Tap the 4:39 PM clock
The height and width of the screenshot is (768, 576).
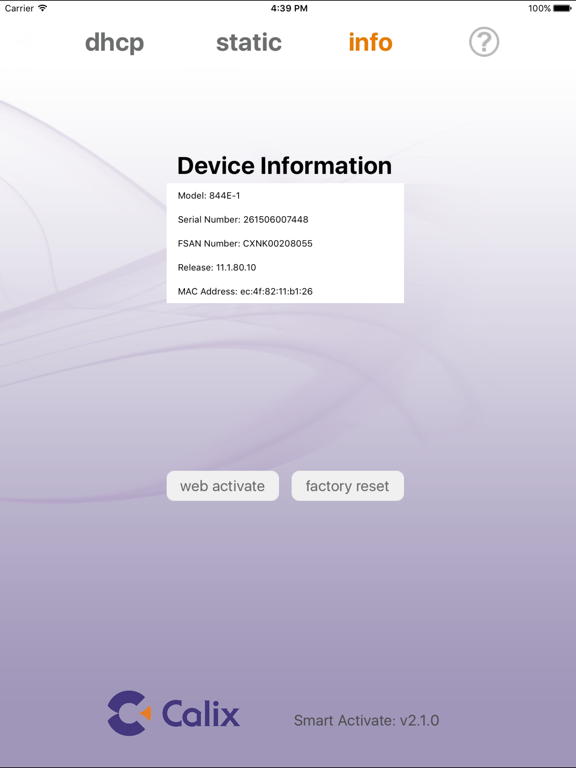[289, 8]
